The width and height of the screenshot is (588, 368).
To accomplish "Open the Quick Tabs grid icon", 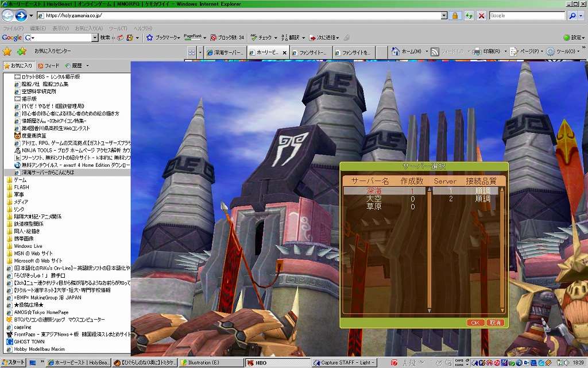I will pyautogui.click(x=192, y=52).
